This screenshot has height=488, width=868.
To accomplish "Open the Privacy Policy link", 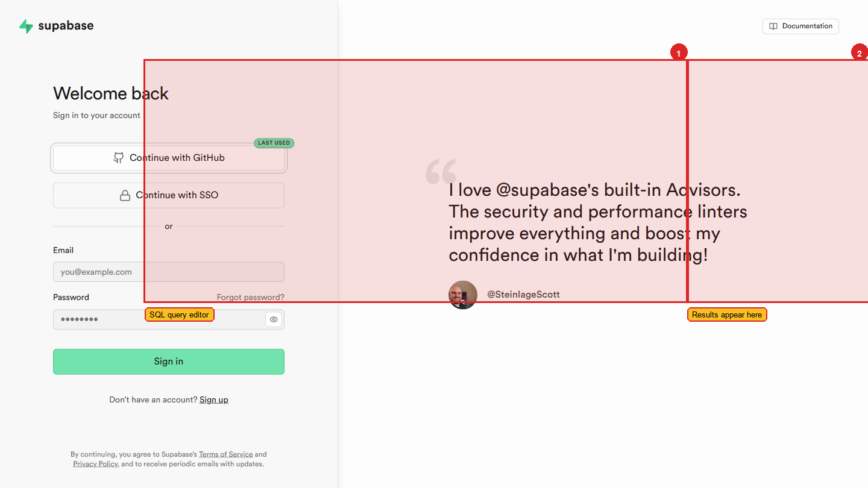I will click(95, 464).
